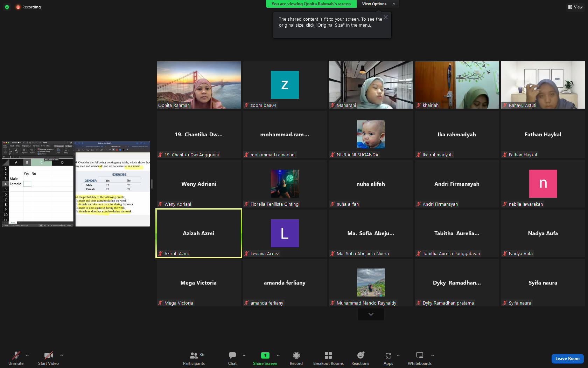
Task: Click the green Share Screen icon
Action: point(265,355)
